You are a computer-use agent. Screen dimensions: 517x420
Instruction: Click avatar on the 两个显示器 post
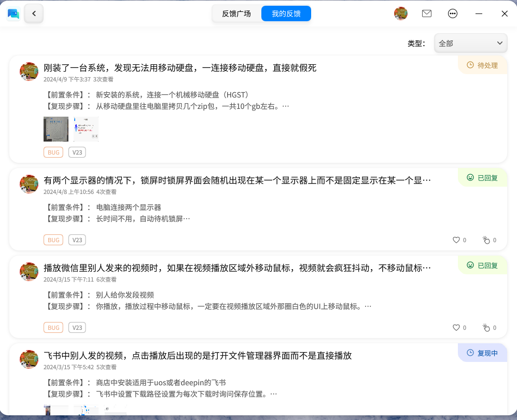tap(29, 184)
